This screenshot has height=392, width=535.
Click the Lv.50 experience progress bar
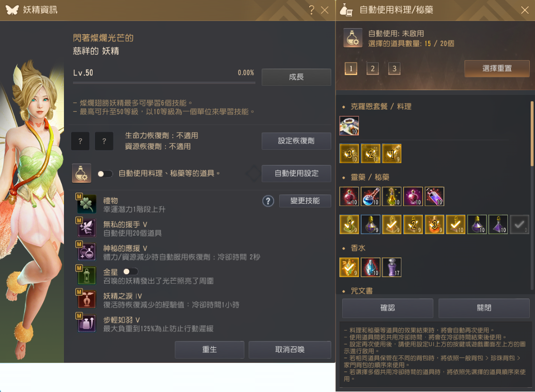click(164, 83)
